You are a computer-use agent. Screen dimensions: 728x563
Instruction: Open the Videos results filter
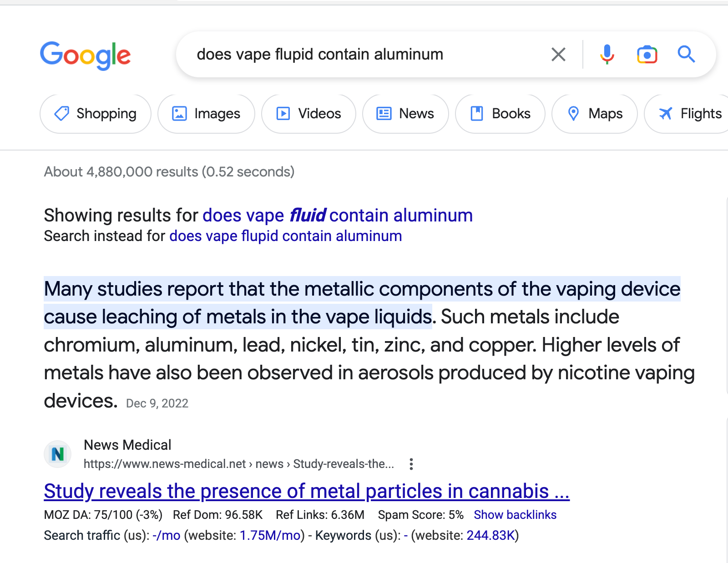[308, 114]
